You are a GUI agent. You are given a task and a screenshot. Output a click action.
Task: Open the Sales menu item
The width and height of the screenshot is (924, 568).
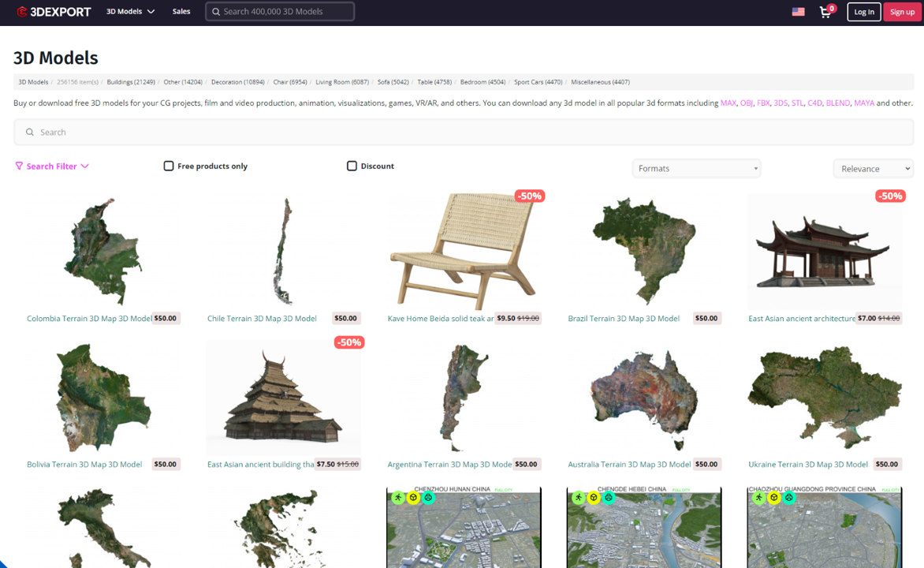pyautogui.click(x=181, y=12)
